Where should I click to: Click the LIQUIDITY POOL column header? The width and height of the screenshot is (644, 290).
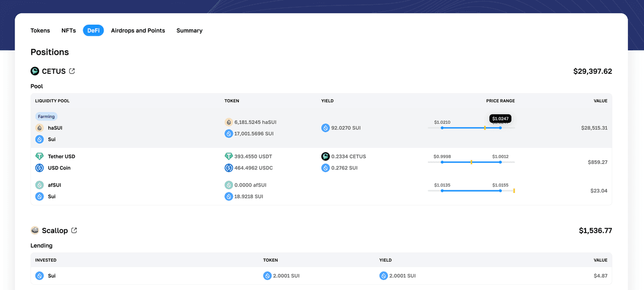53,101
